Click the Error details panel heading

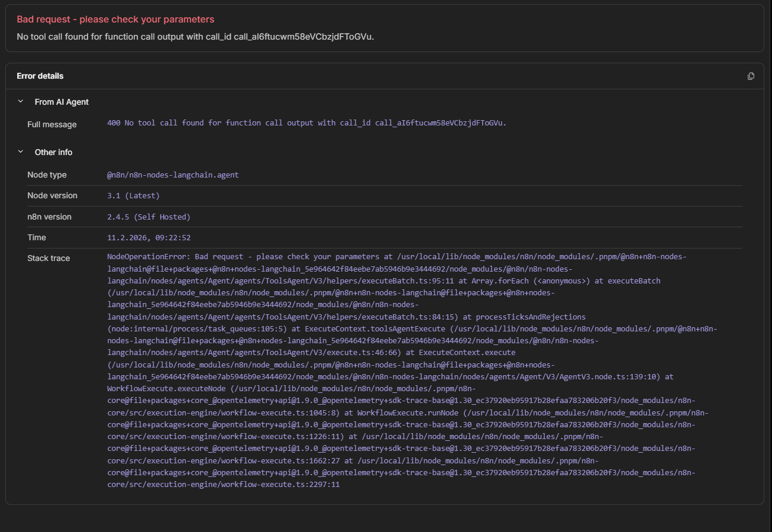(x=40, y=76)
